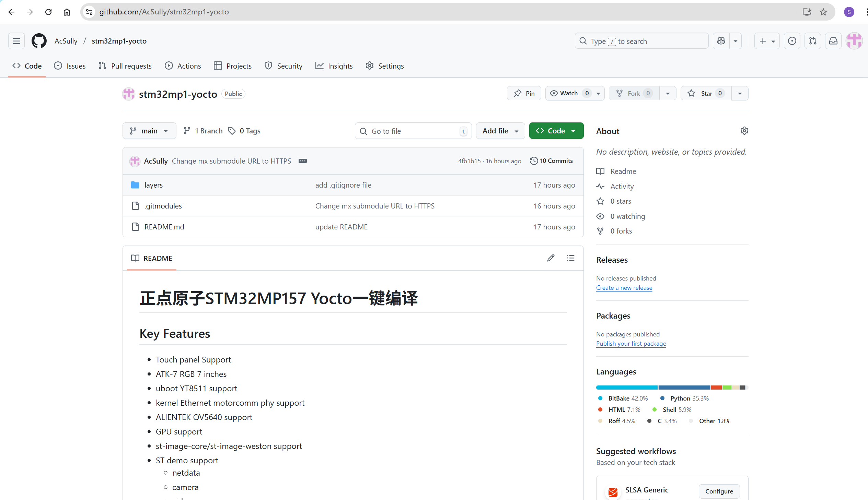868x500 pixels.
Task: Fork the repository with Fork button
Action: (x=634, y=93)
